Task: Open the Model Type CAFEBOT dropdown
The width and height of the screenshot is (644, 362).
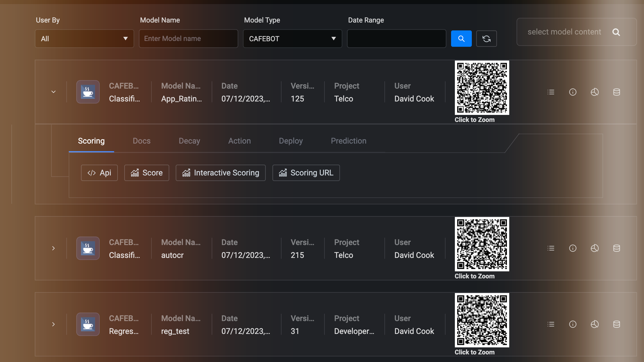Action: point(292,39)
